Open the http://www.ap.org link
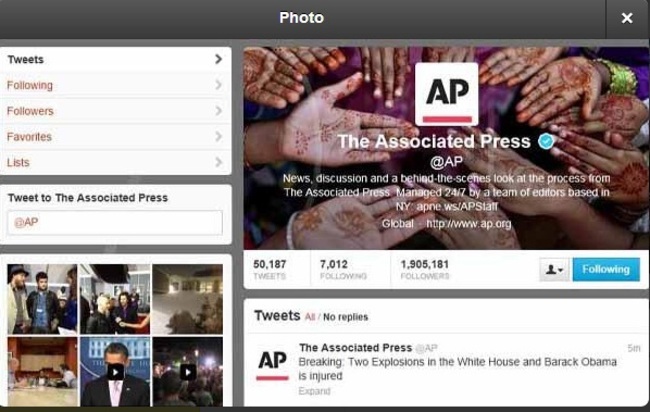Screen dimensions: 650x412 [469, 224]
